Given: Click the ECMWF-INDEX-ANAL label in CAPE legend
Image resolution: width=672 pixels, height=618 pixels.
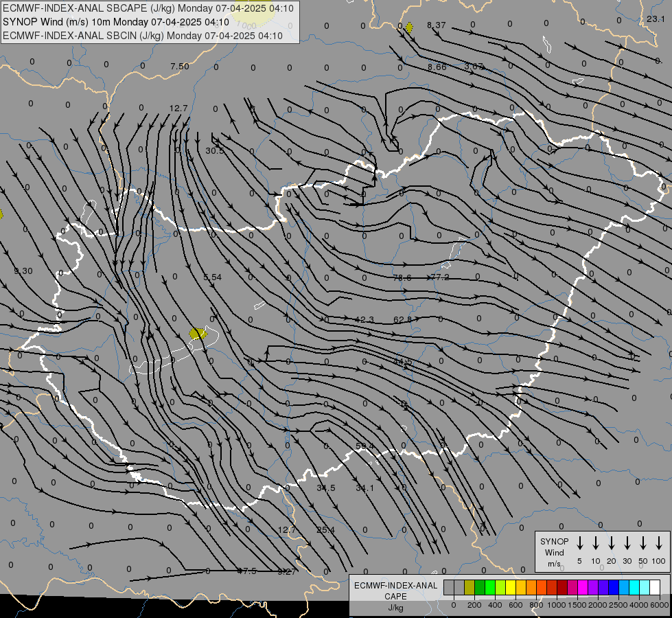Looking at the screenshot, I should (x=395, y=586).
